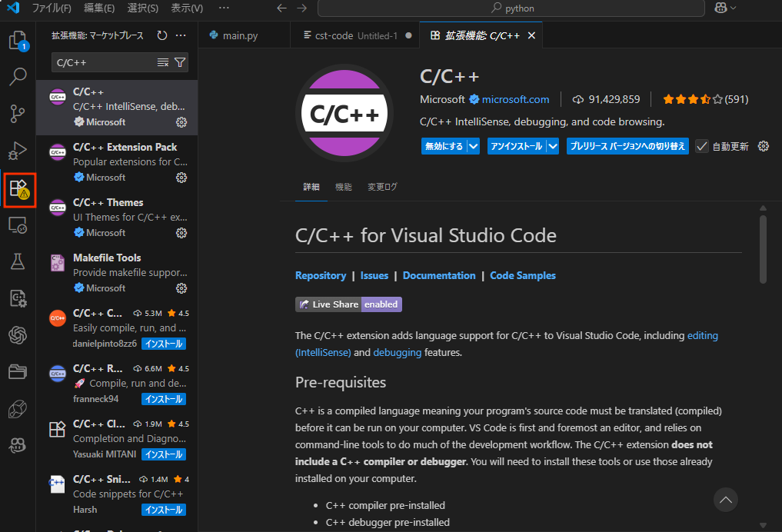Switch to the 変更ログ tab
Screen dimensions: 782x532
382,187
